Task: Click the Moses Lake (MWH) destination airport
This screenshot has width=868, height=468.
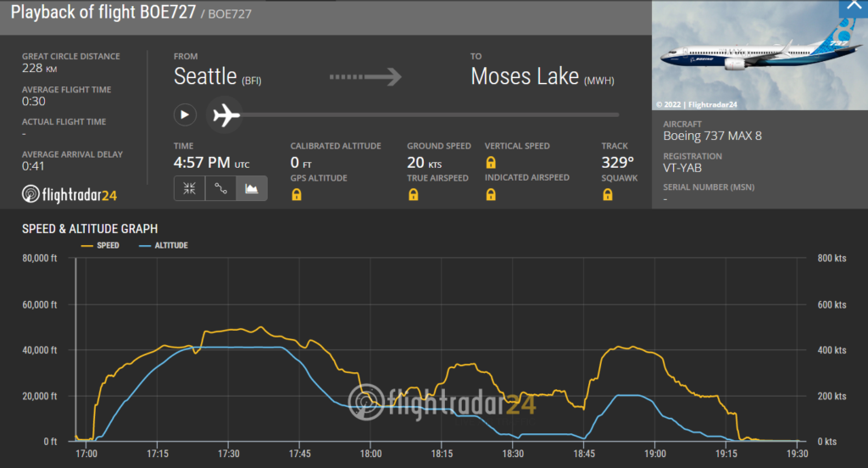Action: [542, 76]
